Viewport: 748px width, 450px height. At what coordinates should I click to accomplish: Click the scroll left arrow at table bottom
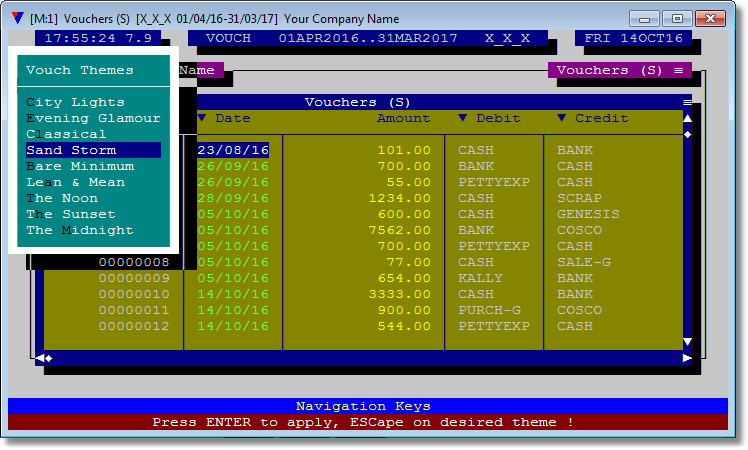(x=40, y=358)
